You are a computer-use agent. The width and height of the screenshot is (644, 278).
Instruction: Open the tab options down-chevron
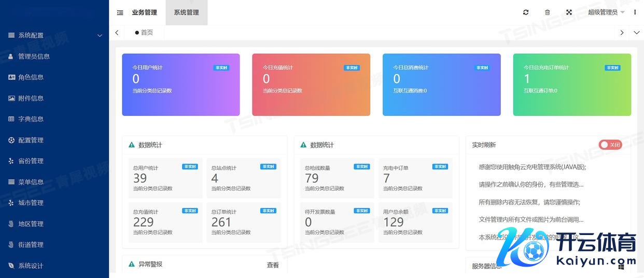[637, 33]
